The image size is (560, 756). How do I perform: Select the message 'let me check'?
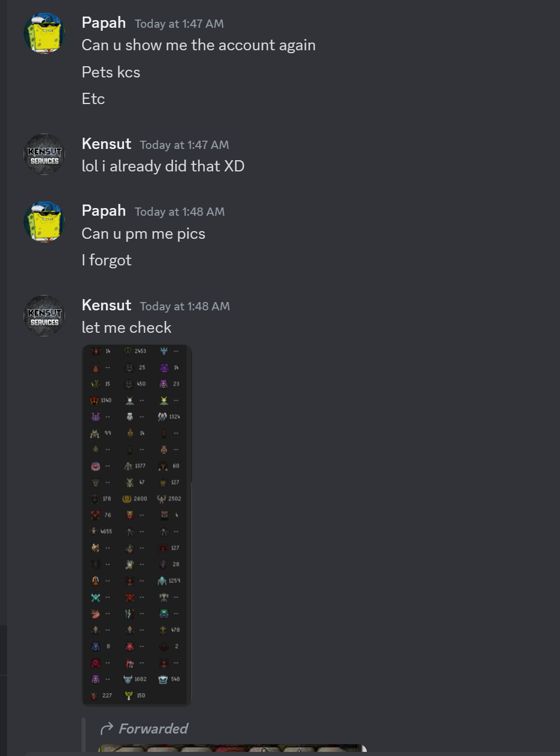[x=126, y=327]
